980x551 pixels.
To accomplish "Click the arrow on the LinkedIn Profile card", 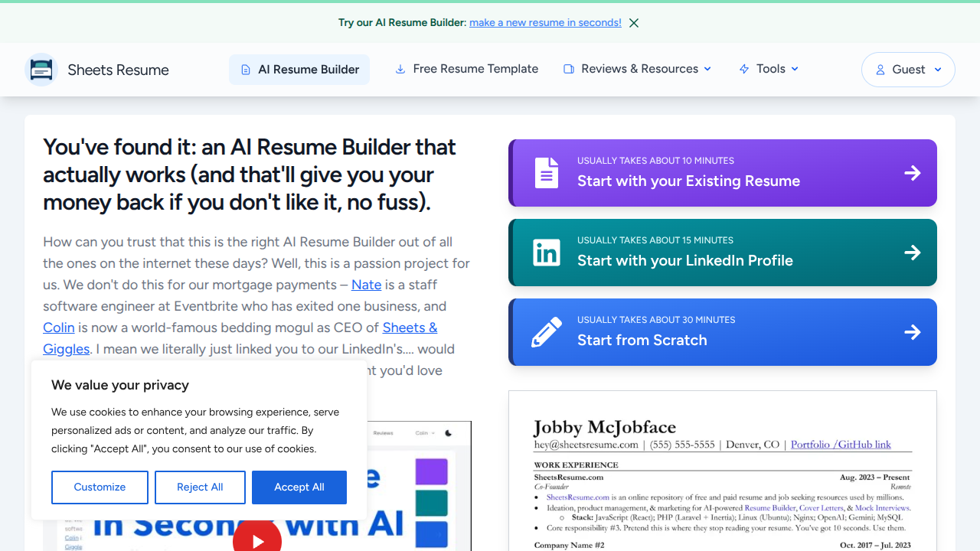I will (x=913, y=253).
